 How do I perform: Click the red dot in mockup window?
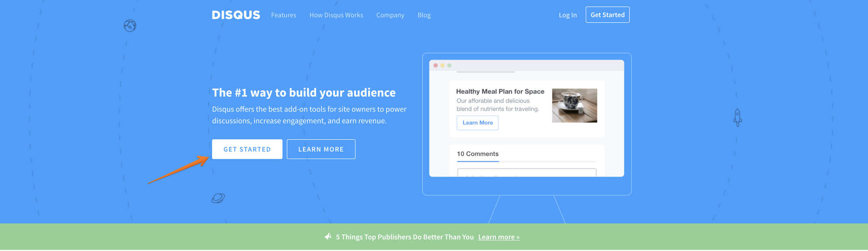[x=436, y=65]
